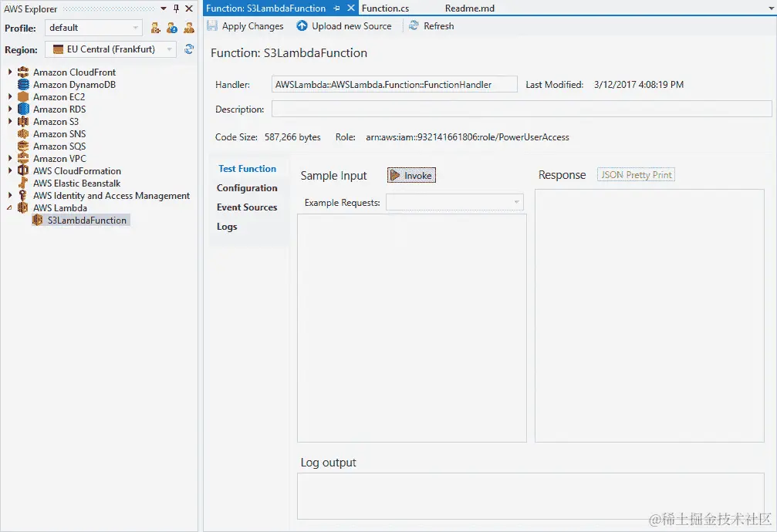The height and width of the screenshot is (532, 777).
Task: Click the Amazon CloudFront service icon
Action: 23,72
